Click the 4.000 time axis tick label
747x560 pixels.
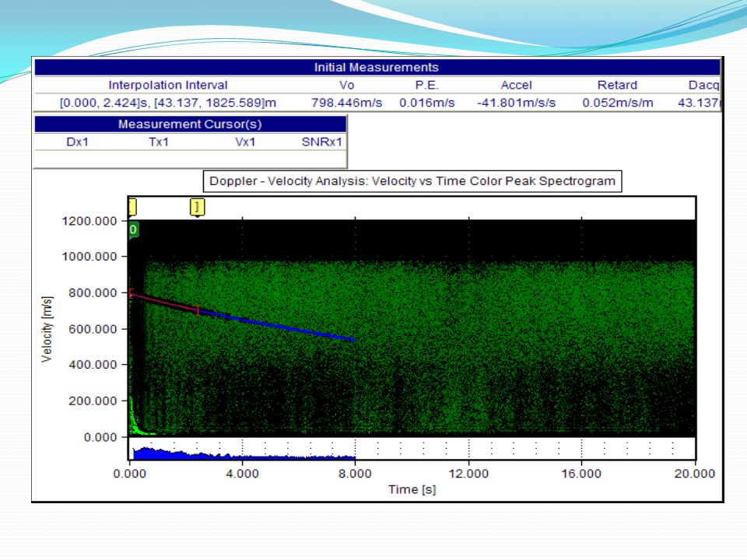[242, 474]
